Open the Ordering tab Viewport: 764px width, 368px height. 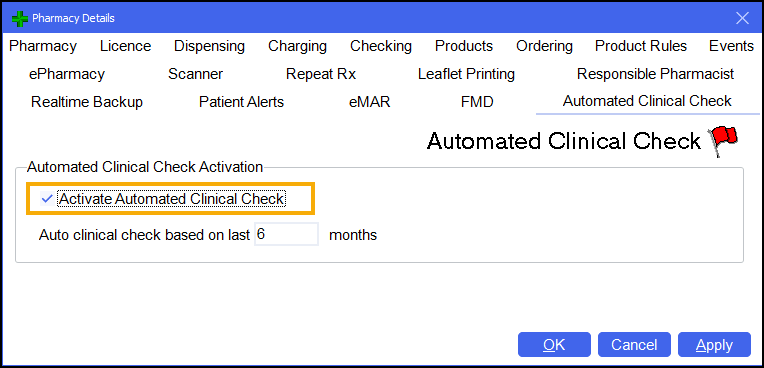tap(544, 46)
